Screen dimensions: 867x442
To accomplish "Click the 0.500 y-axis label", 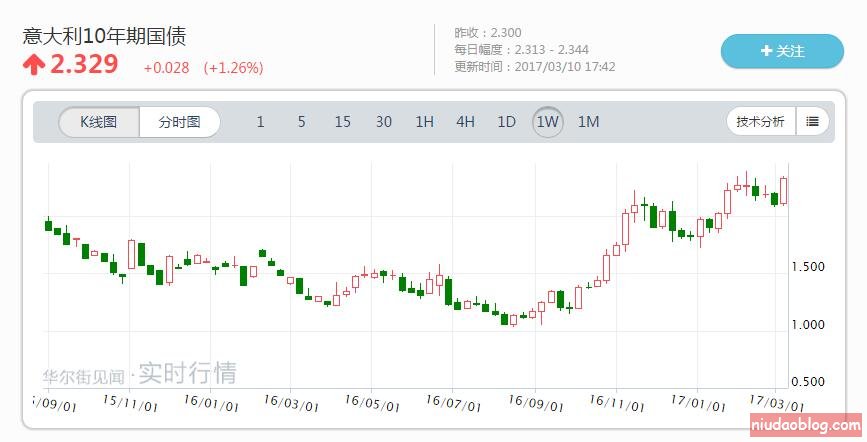I will [x=808, y=382].
